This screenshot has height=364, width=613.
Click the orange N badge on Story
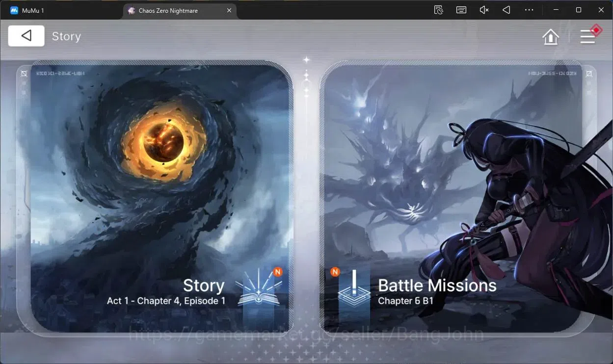point(278,272)
